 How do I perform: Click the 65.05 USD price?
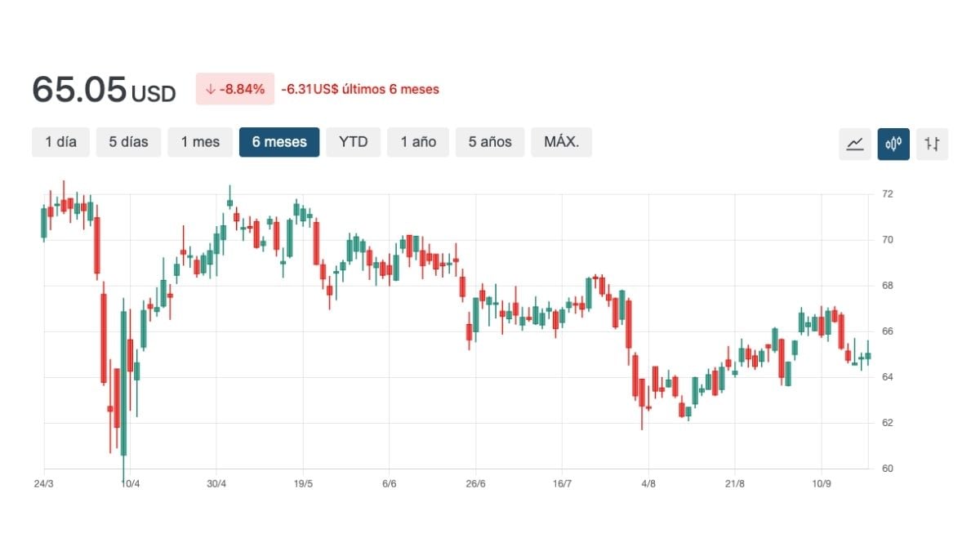pos(104,90)
